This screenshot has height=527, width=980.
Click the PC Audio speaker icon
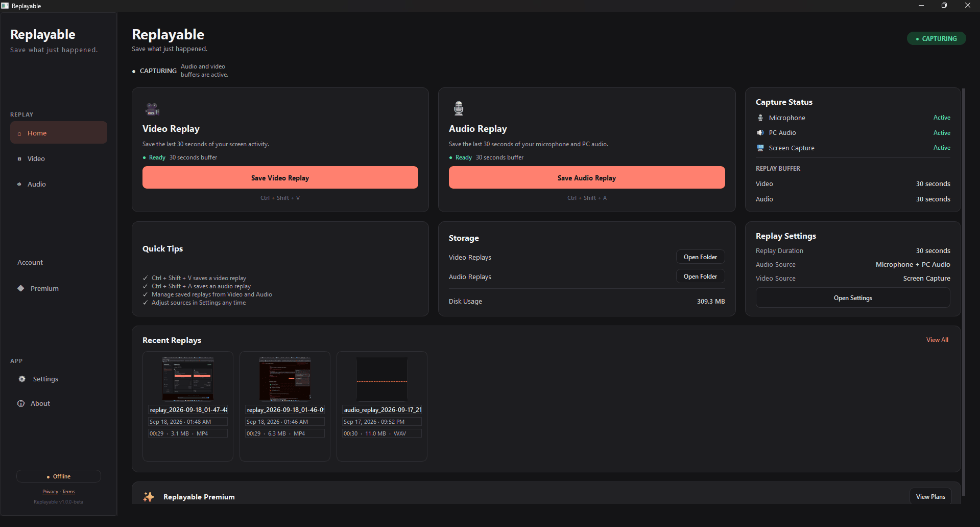(x=760, y=133)
